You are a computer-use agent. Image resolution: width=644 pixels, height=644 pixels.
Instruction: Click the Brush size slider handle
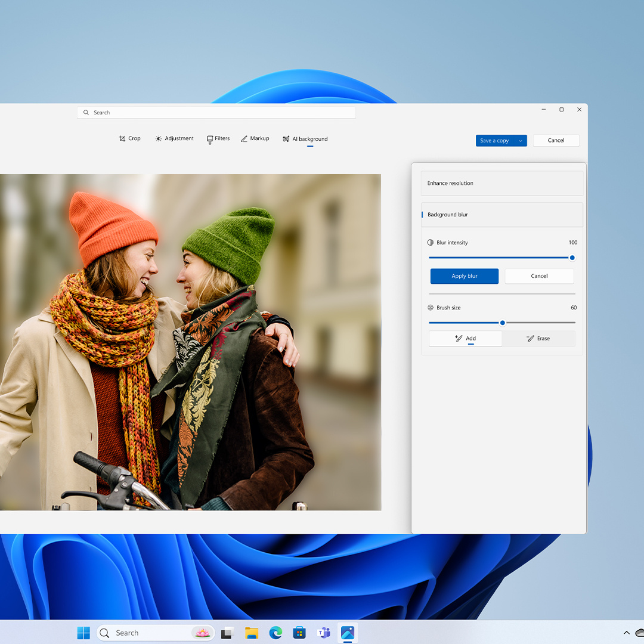pos(502,323)
